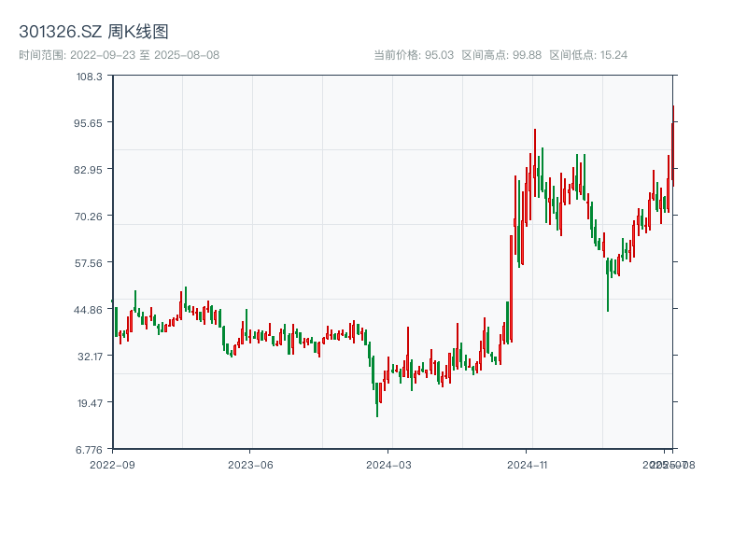Select the 2024-11 date axis label
Image resolution: width=747 pixels, height=560 pixels.
pyautogui.click(x=528, y=464)
